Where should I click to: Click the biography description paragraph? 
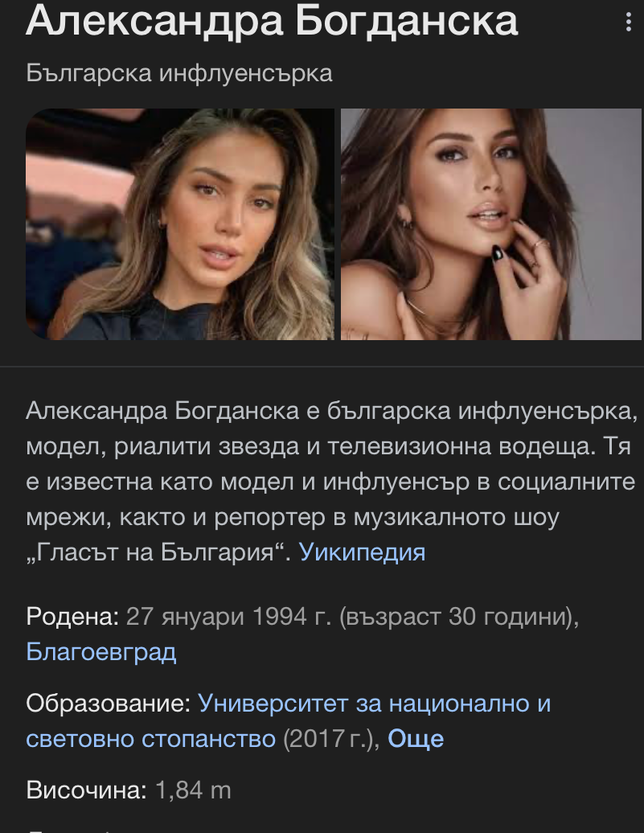click(331, 482)
